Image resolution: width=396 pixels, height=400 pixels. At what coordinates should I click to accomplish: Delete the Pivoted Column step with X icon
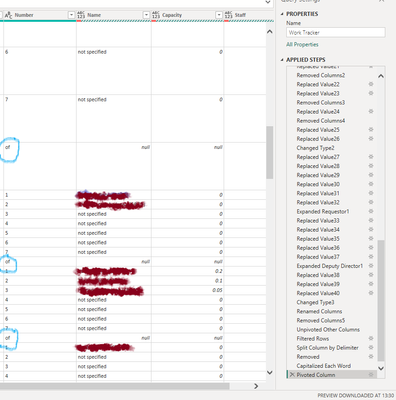(292, 375)
